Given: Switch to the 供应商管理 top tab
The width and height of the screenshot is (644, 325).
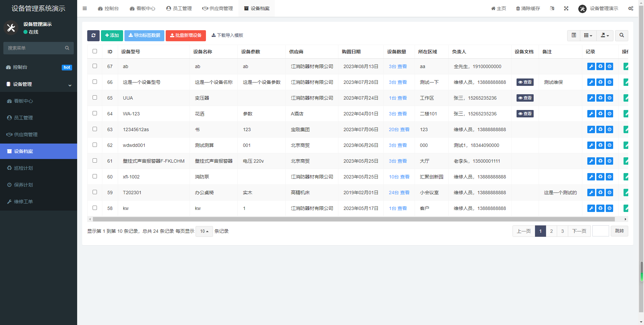Looking at the screenshot, I should [218, 8].
